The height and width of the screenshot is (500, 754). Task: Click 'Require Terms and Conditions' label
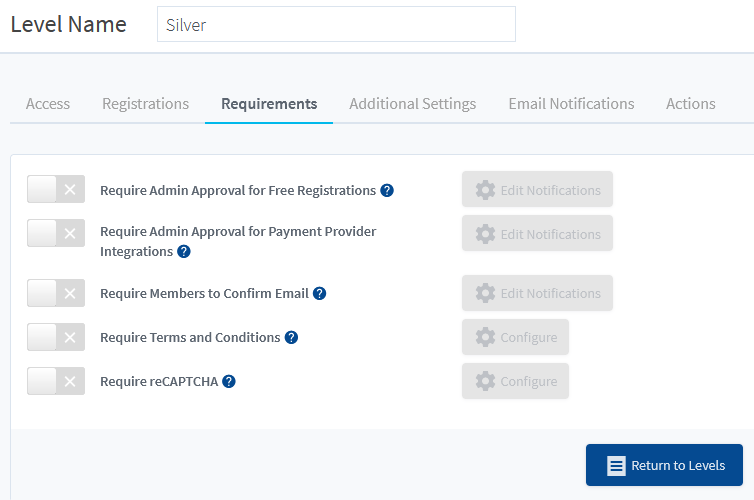point(190,338)
